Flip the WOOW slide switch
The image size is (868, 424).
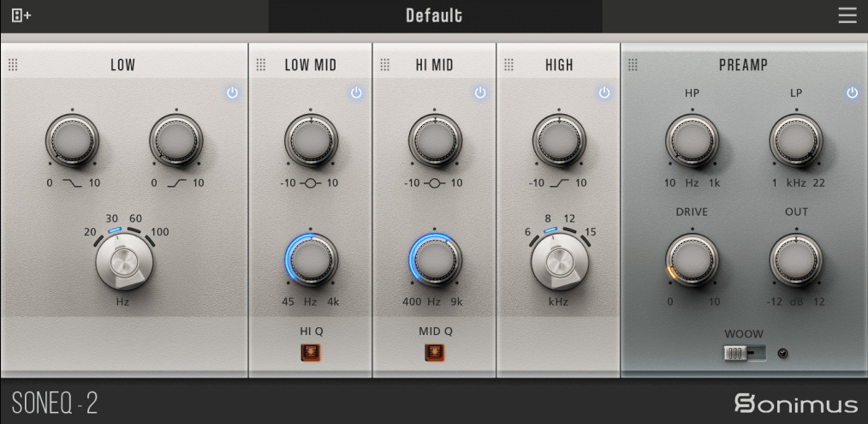coord(745,353)
